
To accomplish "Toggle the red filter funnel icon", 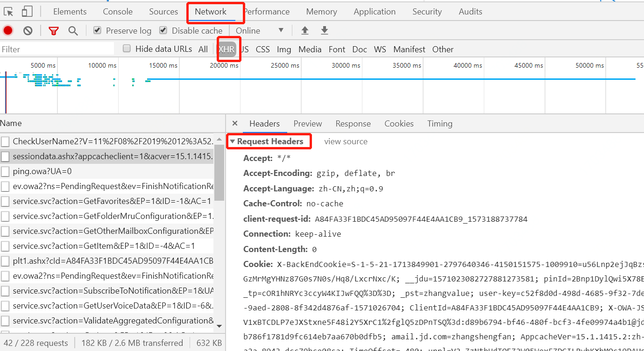I will pyautogui.click(x=54, y=31).
